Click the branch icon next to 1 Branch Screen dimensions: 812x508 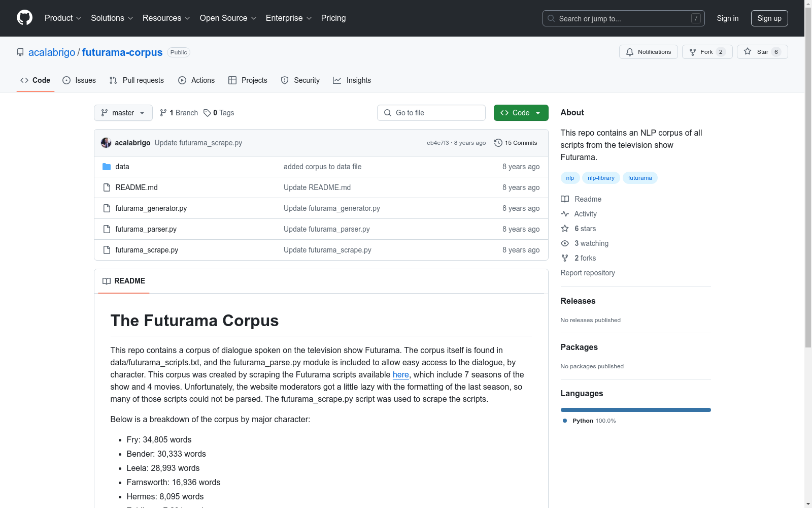[x=163, y=113]
